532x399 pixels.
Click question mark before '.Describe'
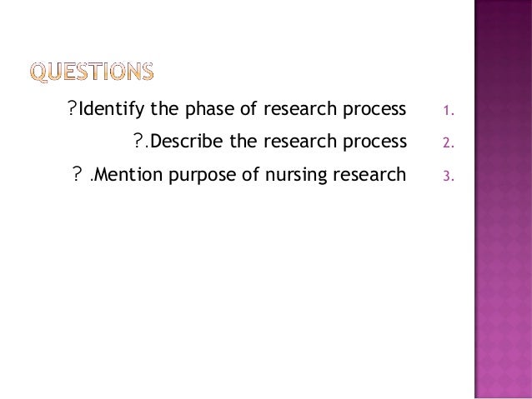coord(138,142)
